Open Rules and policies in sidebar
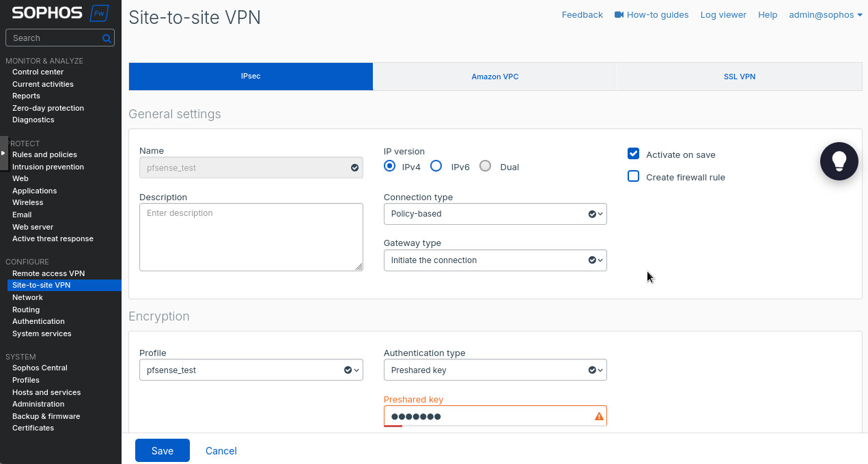 tap(44, 154)
